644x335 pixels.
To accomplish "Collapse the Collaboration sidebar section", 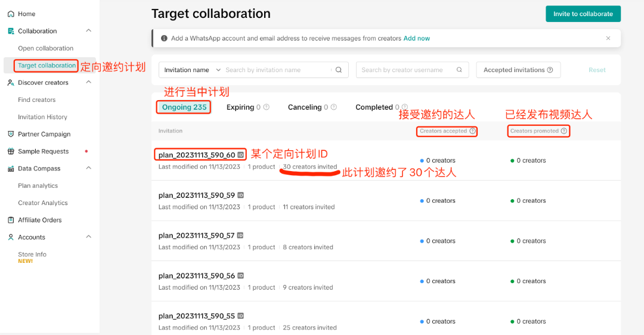I will [88, 31].
